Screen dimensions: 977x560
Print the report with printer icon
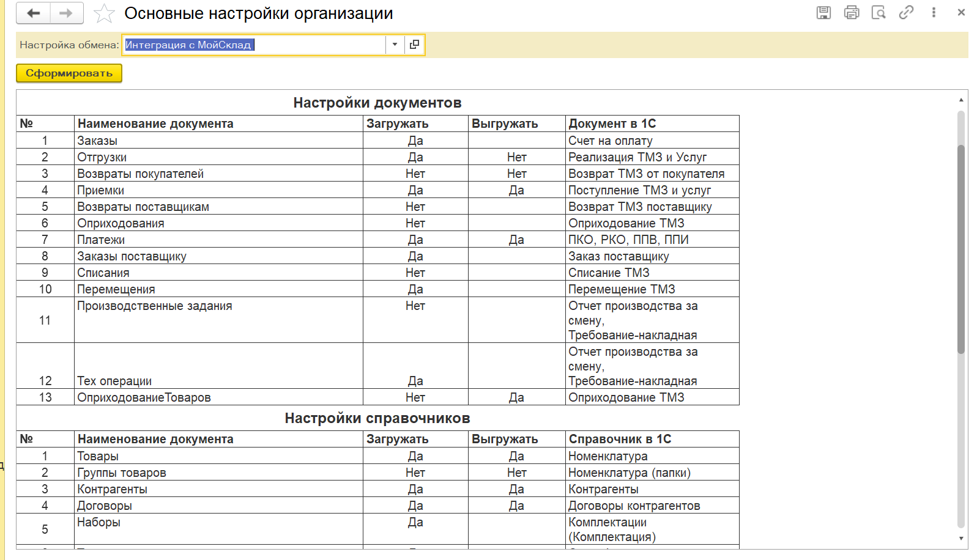point(851,12)
